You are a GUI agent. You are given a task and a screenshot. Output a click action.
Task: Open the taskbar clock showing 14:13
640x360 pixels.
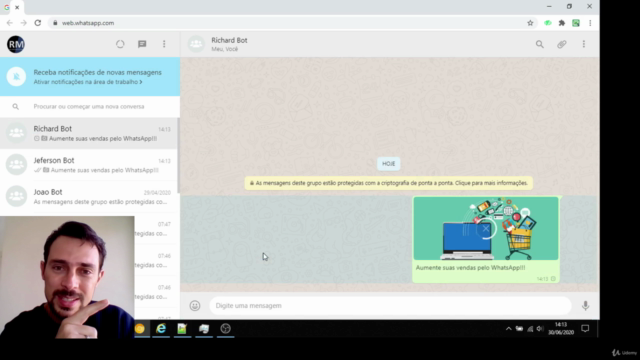click(x=561, y=329)
